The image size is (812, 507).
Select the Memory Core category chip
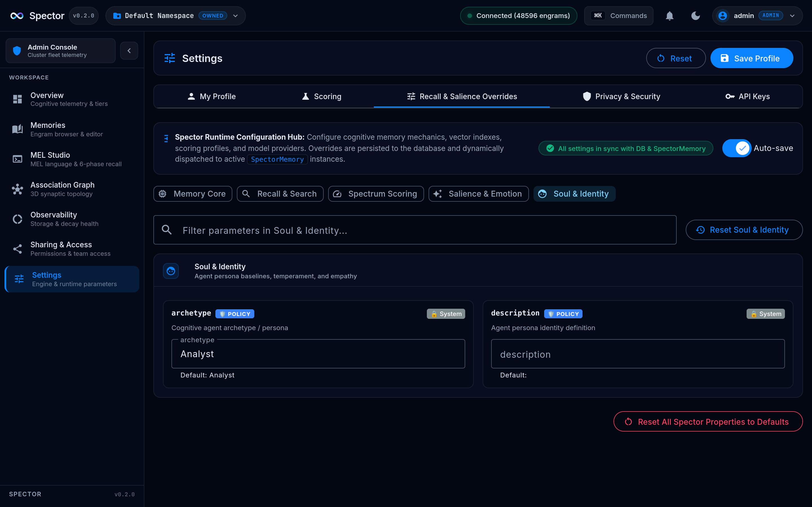point(193,194)
